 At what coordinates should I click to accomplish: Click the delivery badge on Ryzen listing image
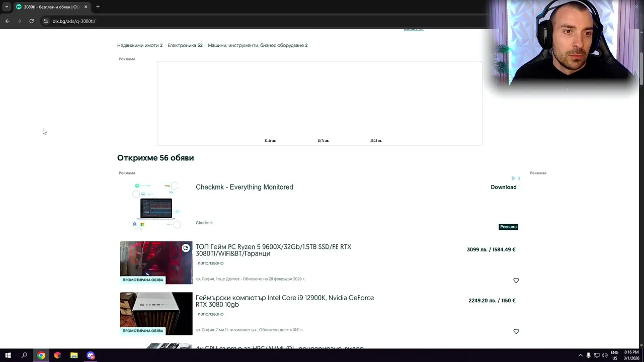coord(186,248)
